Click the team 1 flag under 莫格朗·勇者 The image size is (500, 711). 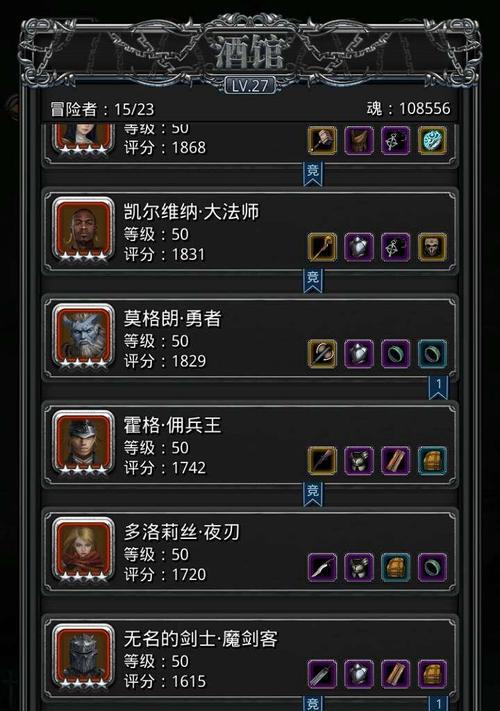[x=438, y=387]
